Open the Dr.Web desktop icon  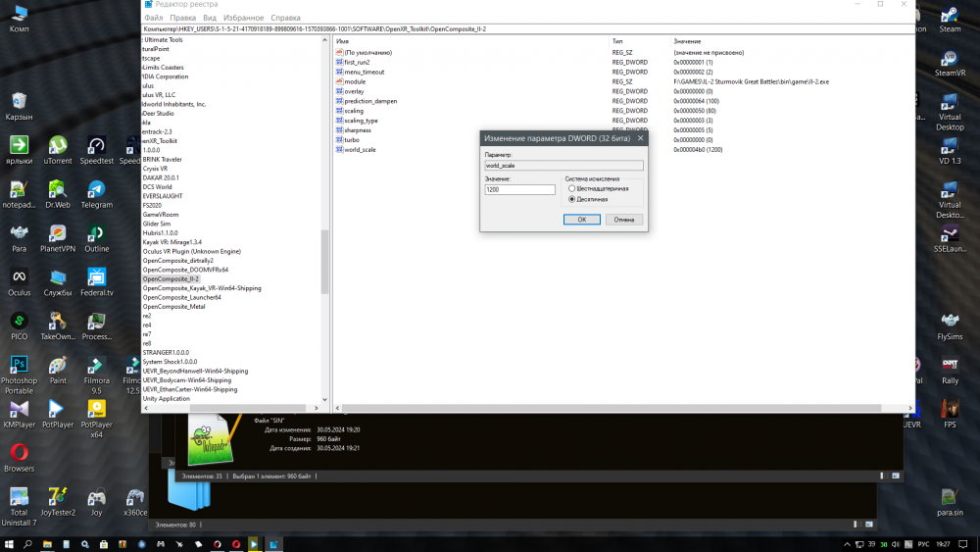pos(58,194)
